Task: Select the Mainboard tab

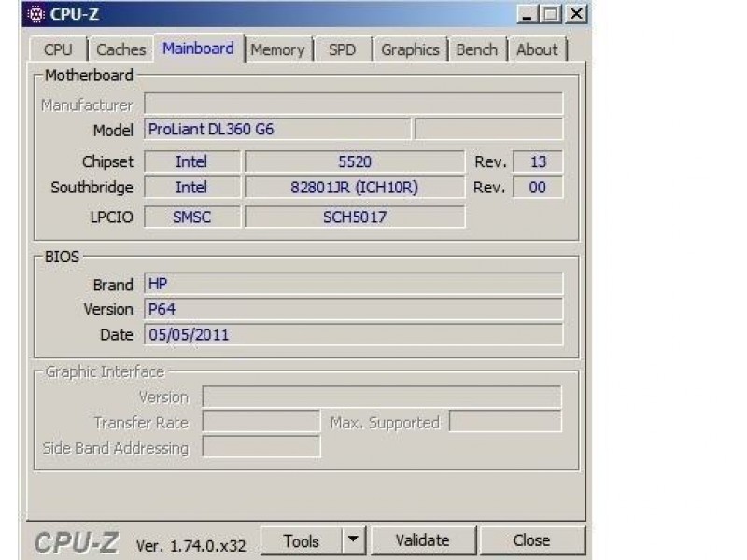Action: (198, 49)
